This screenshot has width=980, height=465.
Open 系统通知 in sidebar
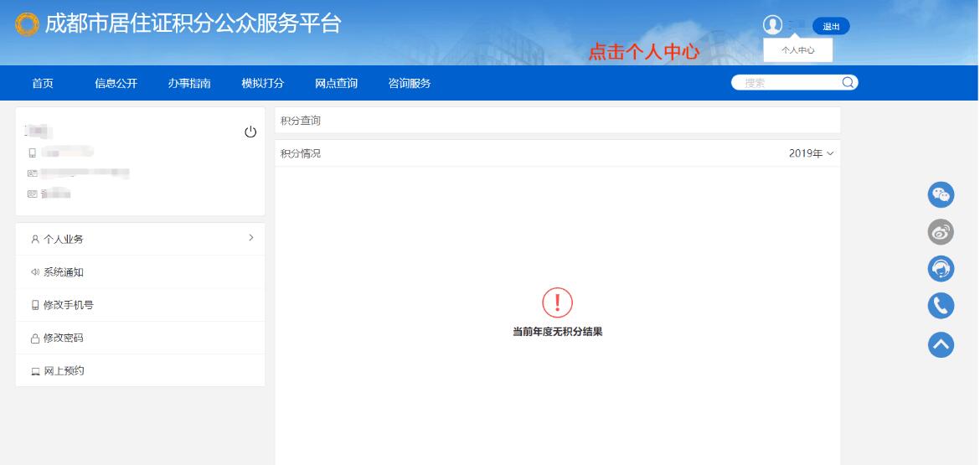[140, 272]
